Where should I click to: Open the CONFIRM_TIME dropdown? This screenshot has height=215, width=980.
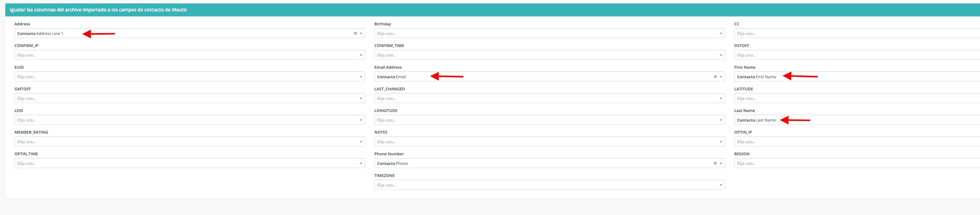(549, 55)
